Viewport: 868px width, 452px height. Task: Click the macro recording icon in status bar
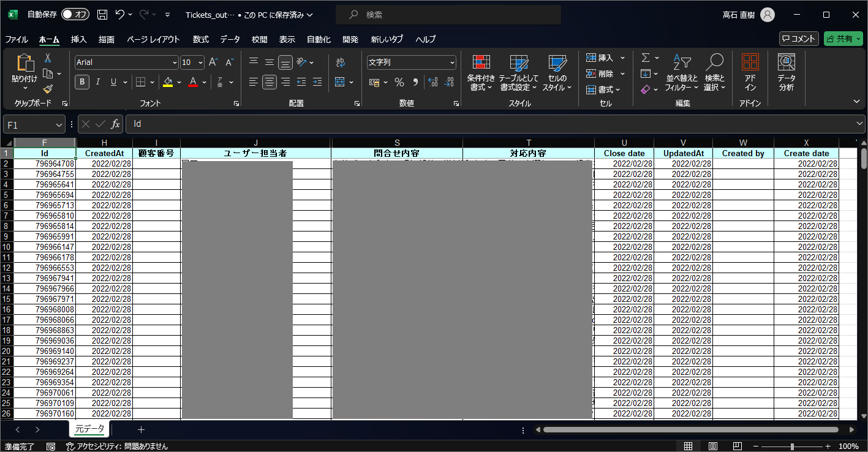(51, 446)
